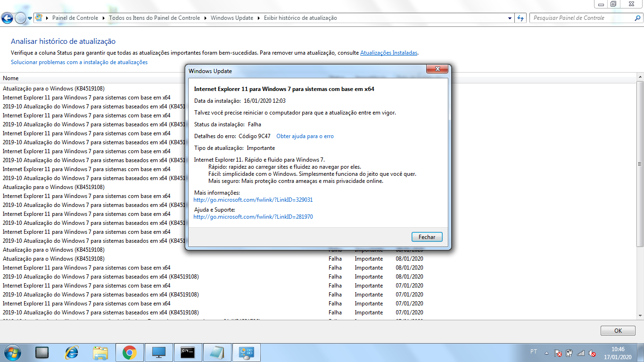The image size is (644, 362).
Task: Switch to Google Chrome in the taskbar
Action: tap(129, 353)
